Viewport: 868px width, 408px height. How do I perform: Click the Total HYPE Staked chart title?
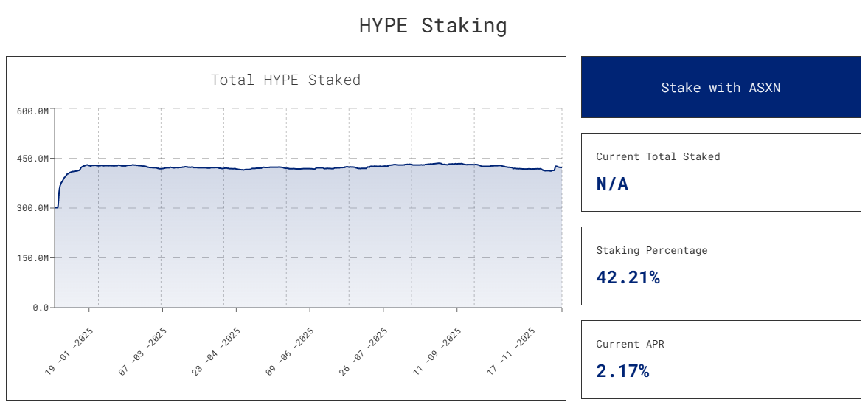[285, 80]
